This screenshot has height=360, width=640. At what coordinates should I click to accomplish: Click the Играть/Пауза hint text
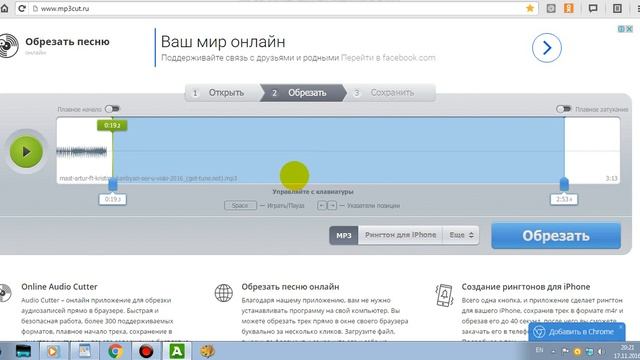[x=286, y=205]
